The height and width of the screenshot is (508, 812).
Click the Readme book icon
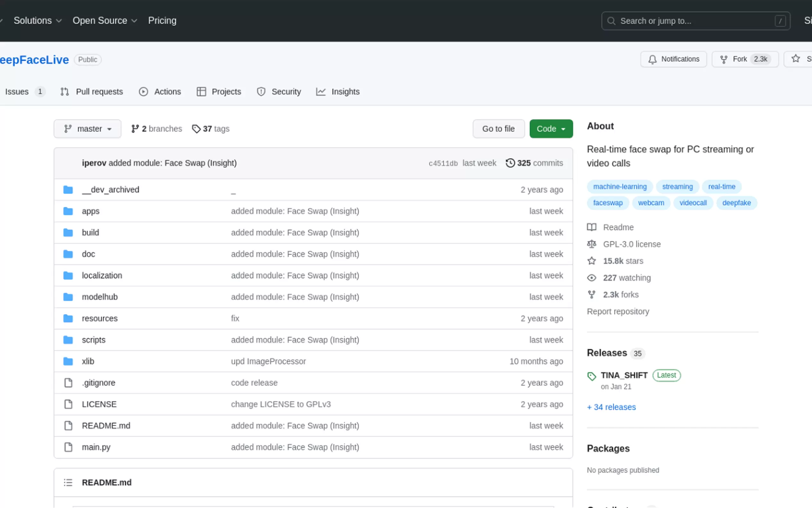592,227
